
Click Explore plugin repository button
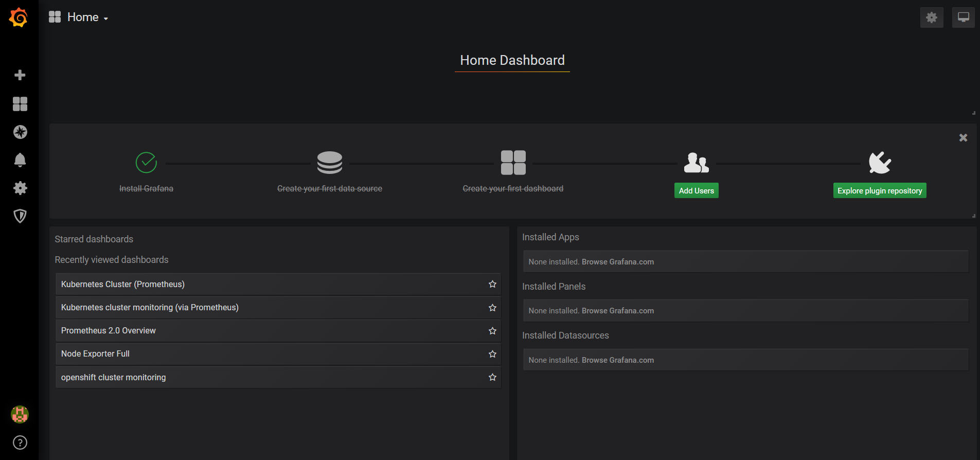880,191
